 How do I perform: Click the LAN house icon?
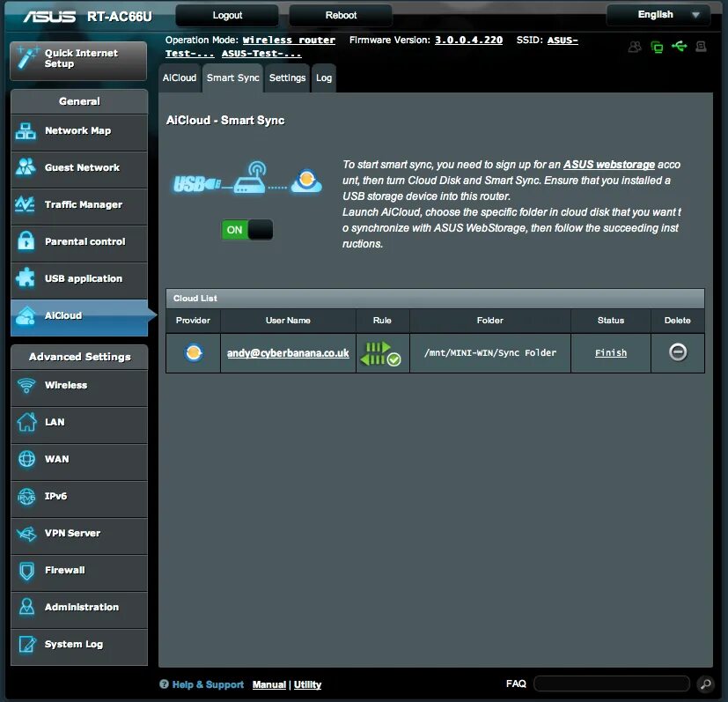[x=26, y=422]
